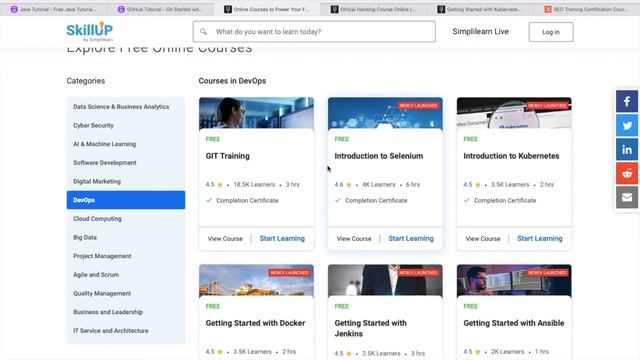640x360 pixels.
Task: Switch to Java Tutorial browser tab
Action: [x=53, y=9]
